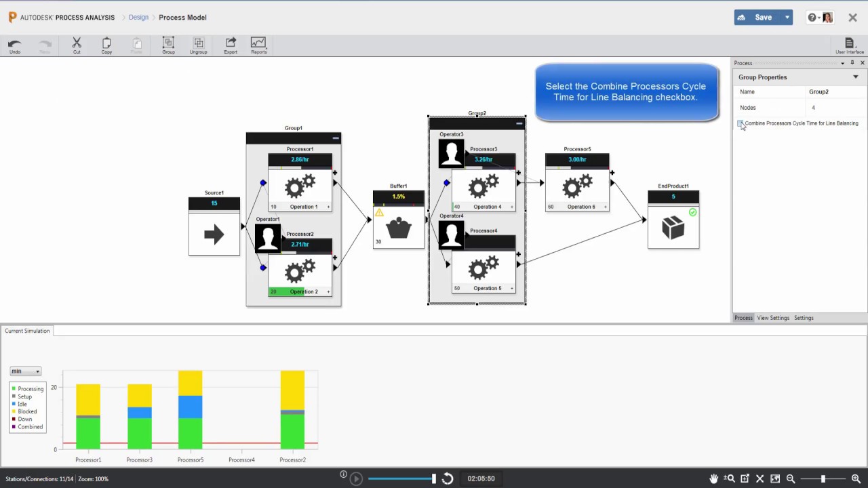868x488 pixels.
Task: Select Operation 5 gears in Processor4
Action: (484, 268)
